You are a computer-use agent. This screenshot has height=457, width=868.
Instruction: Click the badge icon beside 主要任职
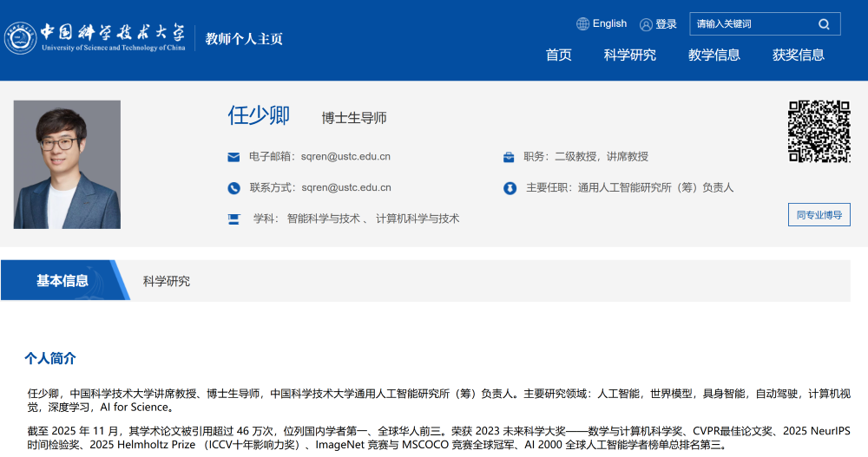(510, 188)
